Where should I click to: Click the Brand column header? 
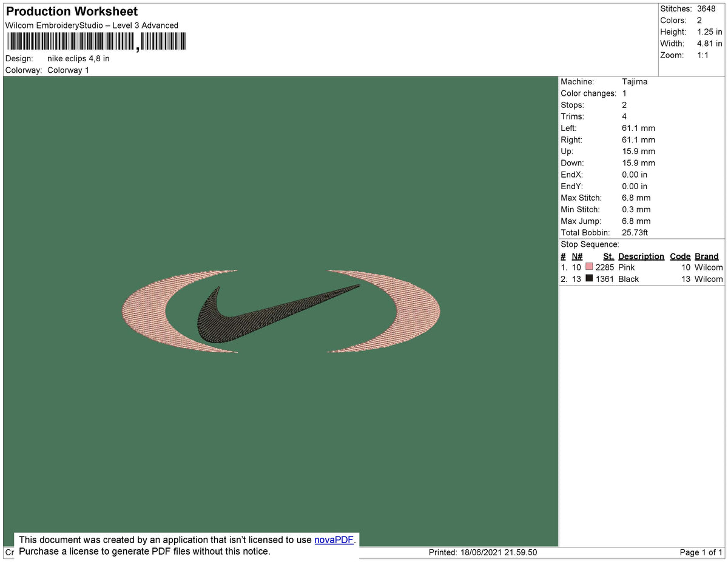707,256
